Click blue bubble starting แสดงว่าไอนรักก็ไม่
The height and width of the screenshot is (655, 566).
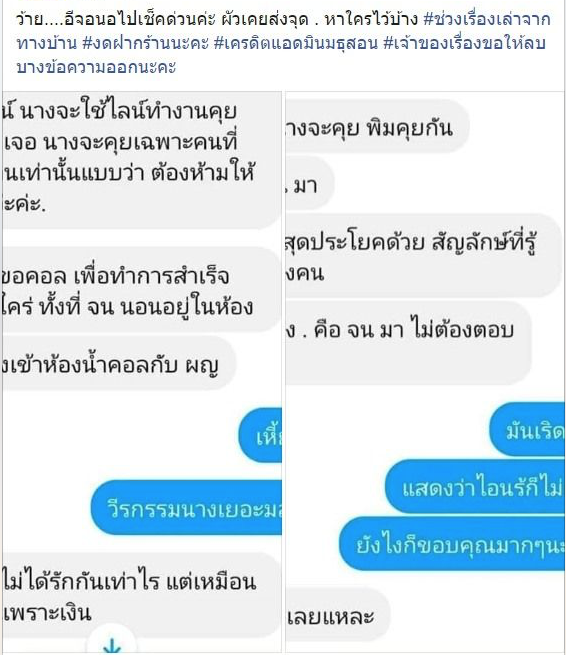coord(475,487)
